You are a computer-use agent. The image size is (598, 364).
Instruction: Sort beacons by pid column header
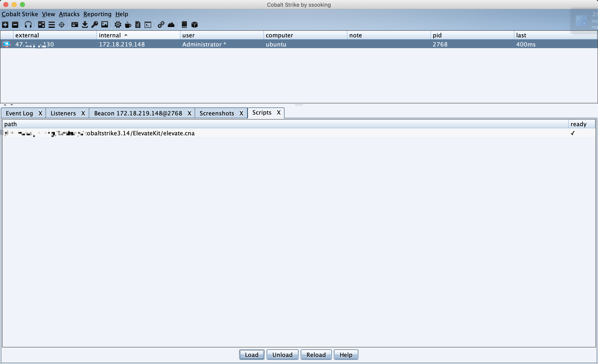(x=437, y=35)
